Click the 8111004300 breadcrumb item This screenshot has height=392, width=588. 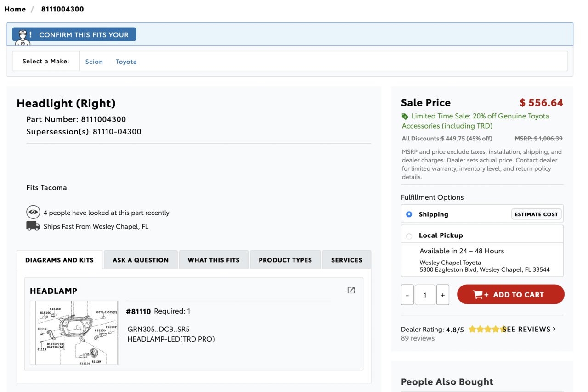coord(62,9)
